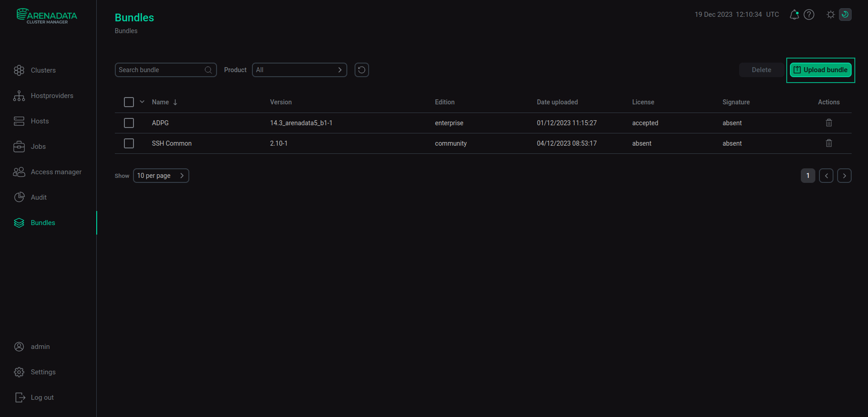The image size is (868, 417).
Task: Open admin profile entry
Action: point(32,347)
